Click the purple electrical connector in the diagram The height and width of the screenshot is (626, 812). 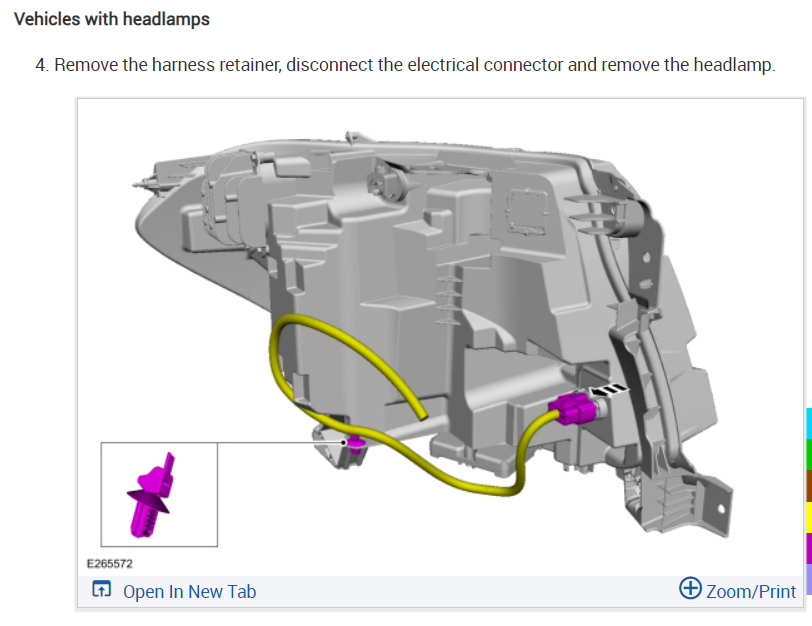[574, 409]
